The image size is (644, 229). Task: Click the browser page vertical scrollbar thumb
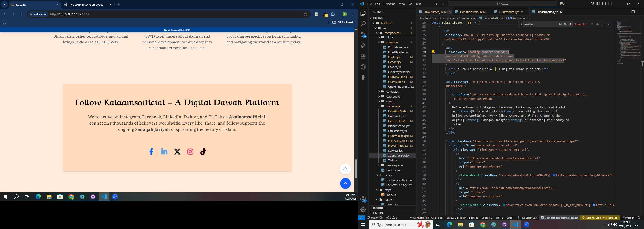[x=356, y=169]
